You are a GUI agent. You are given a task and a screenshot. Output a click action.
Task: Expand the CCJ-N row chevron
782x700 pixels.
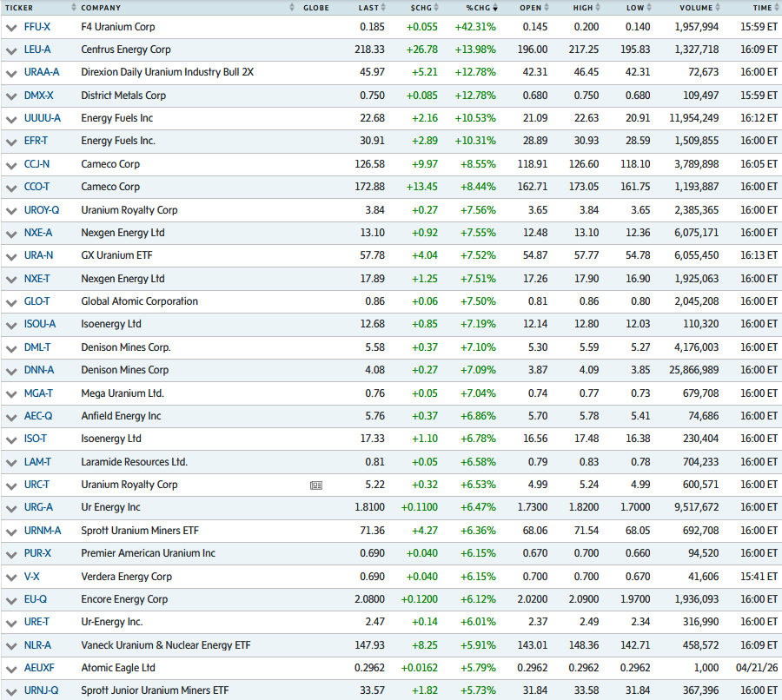11,165
